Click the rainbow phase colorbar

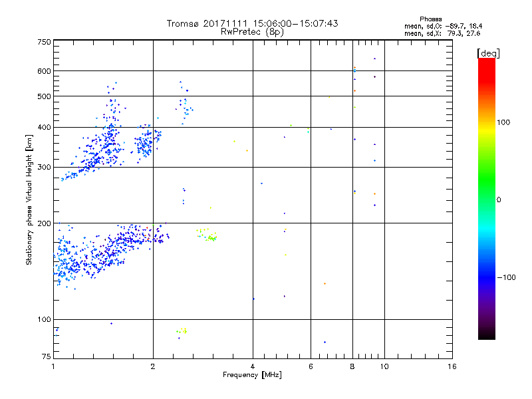click(x=487, y=198)
